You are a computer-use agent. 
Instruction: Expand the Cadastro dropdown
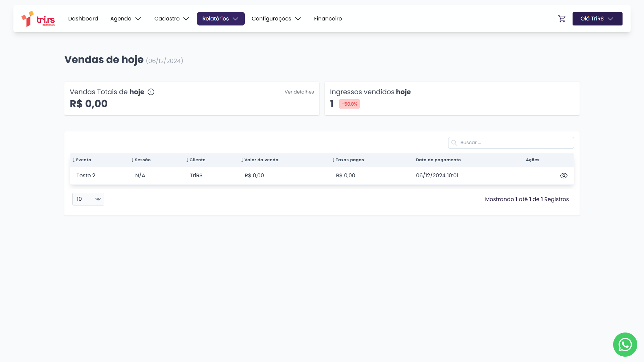coord(171,19)
